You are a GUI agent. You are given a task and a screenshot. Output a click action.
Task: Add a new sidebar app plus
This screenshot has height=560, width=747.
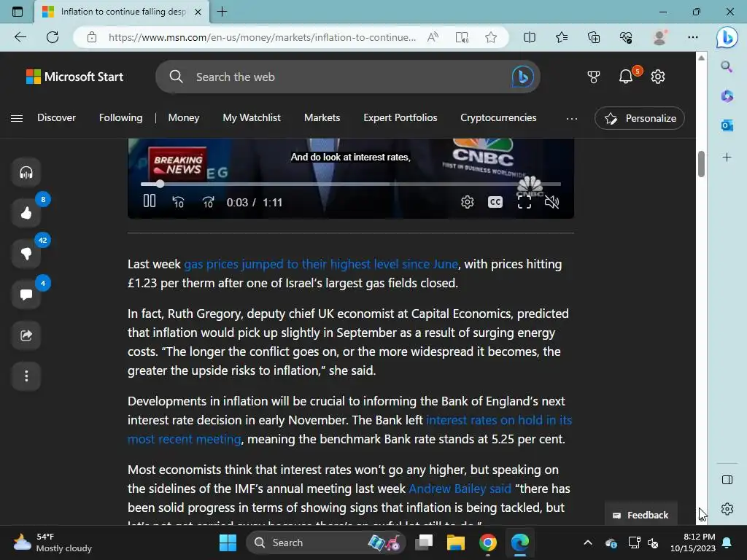point(727,157)
